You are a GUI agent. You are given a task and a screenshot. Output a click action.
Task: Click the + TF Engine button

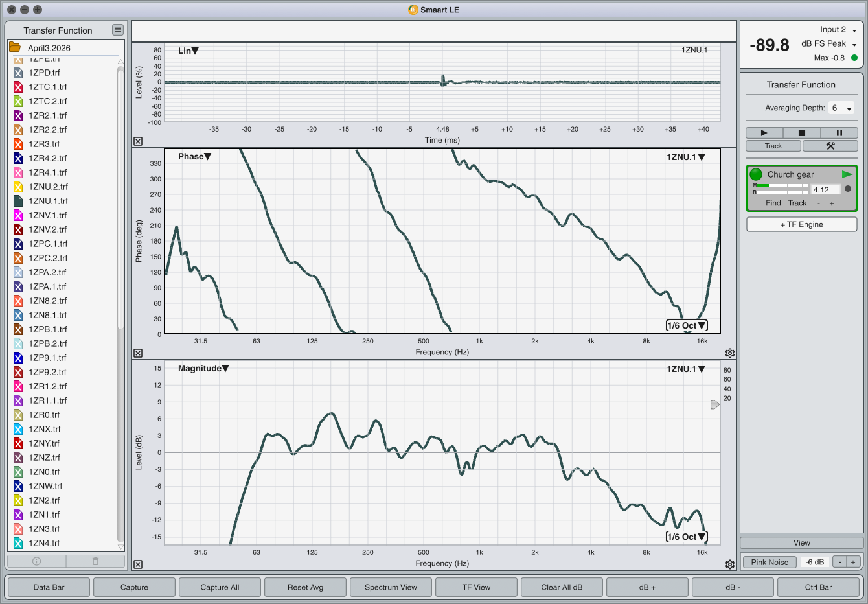click(x=802, y=224)
